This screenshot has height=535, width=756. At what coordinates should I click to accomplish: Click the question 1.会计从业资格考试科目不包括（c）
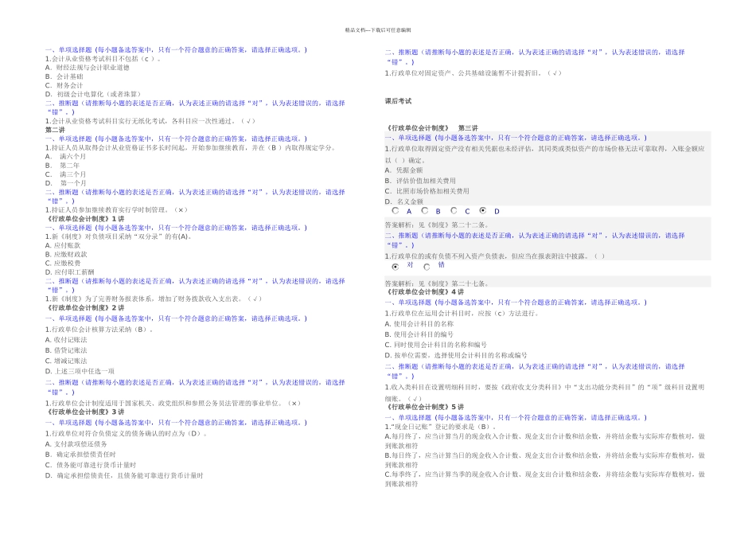click(x=103, y=59)
